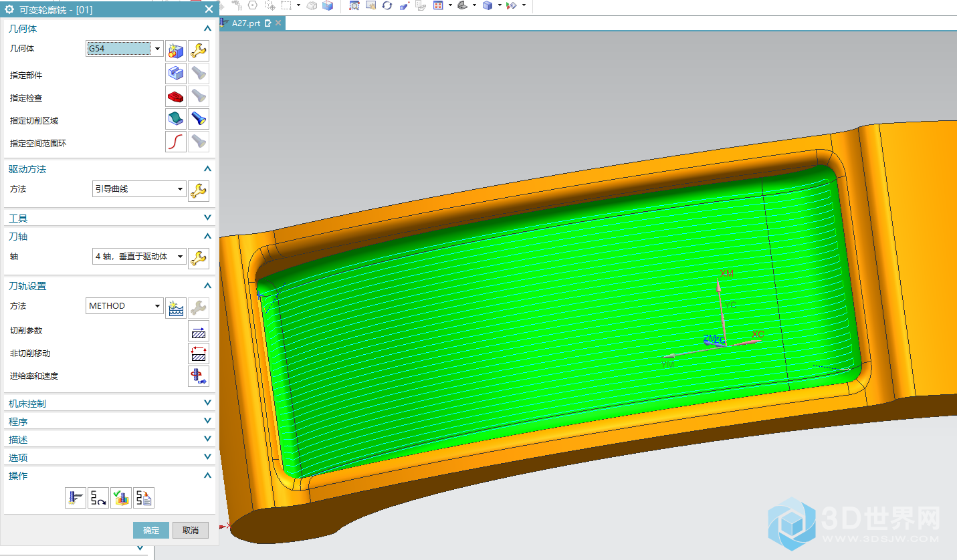Viewport: 957px width, 560px height.
Task: Open the 几何体 G54 dropdown
Action: (157, 48)
